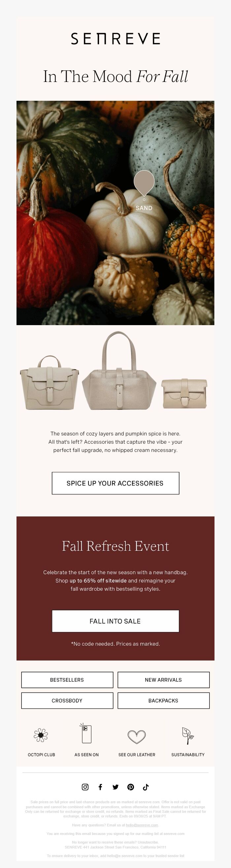This screenshot has width=231, height=868.
Task: Select the Octopi Club flower icon
Action: pyautogui.click(x=41, y=735)
